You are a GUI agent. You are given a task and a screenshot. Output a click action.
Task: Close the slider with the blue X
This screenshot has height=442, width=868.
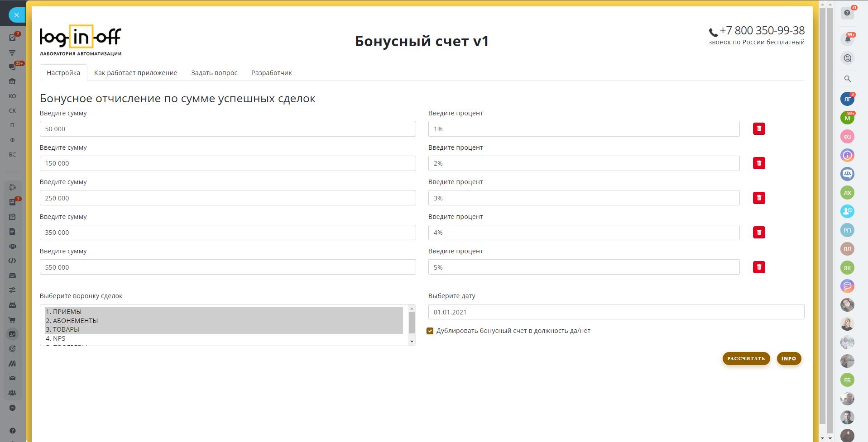click(17, 15)
